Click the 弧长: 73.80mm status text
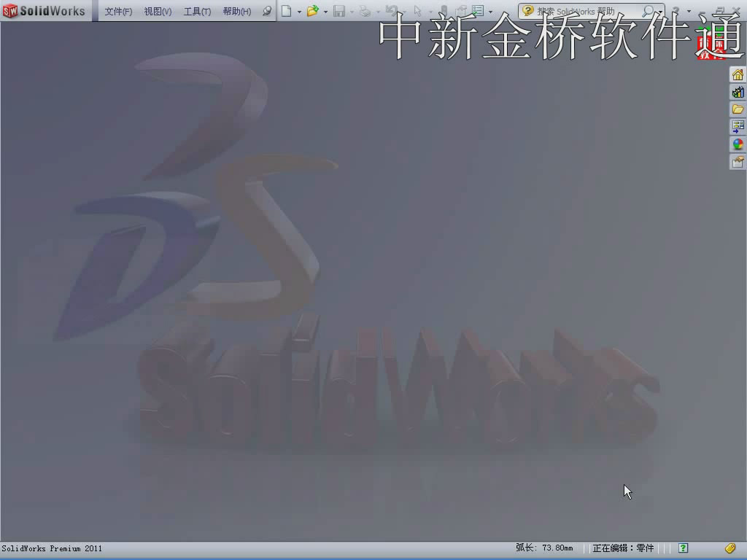The image size is (747, 560). pos(544,548)
